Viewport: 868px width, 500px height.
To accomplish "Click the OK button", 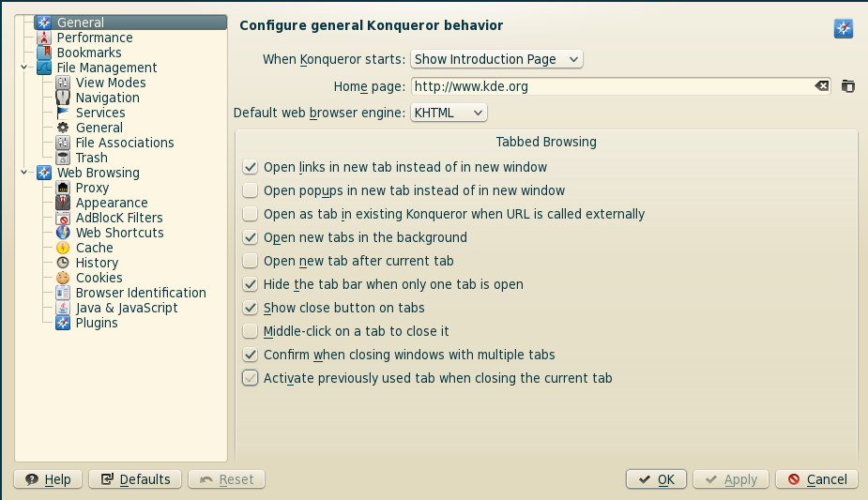I will [656, 479].
